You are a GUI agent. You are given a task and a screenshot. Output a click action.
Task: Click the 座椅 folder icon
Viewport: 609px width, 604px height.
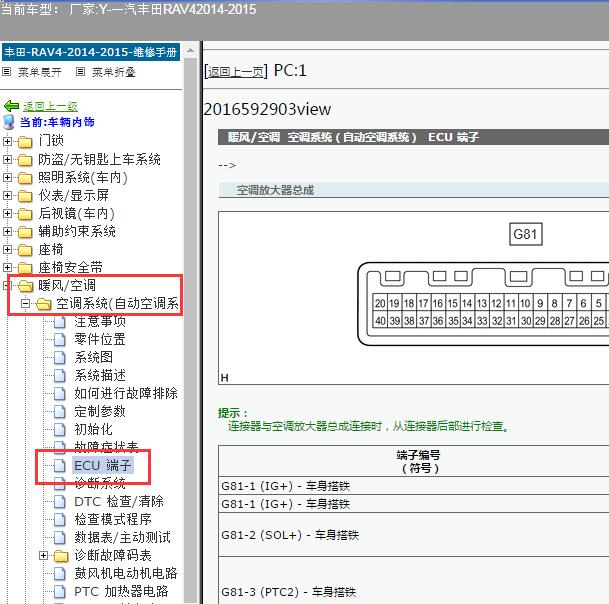coord(25,250)
